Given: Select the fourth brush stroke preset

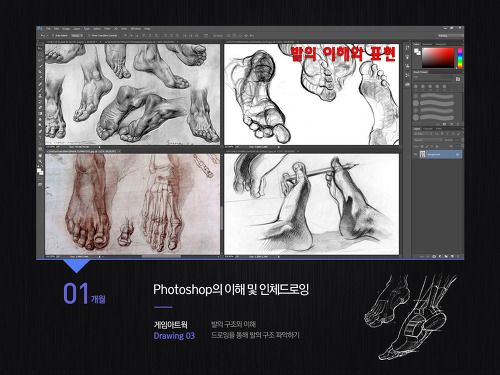Looking at the screenshot, I should (437, 117).
